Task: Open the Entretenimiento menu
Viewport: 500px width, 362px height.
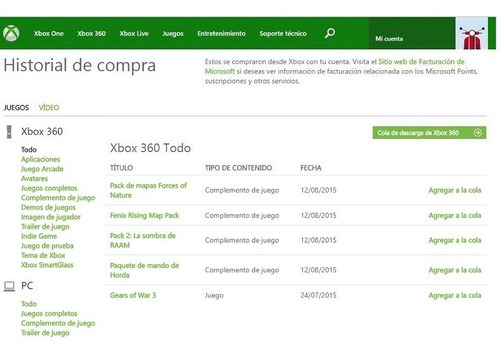Action: [221, 33]
